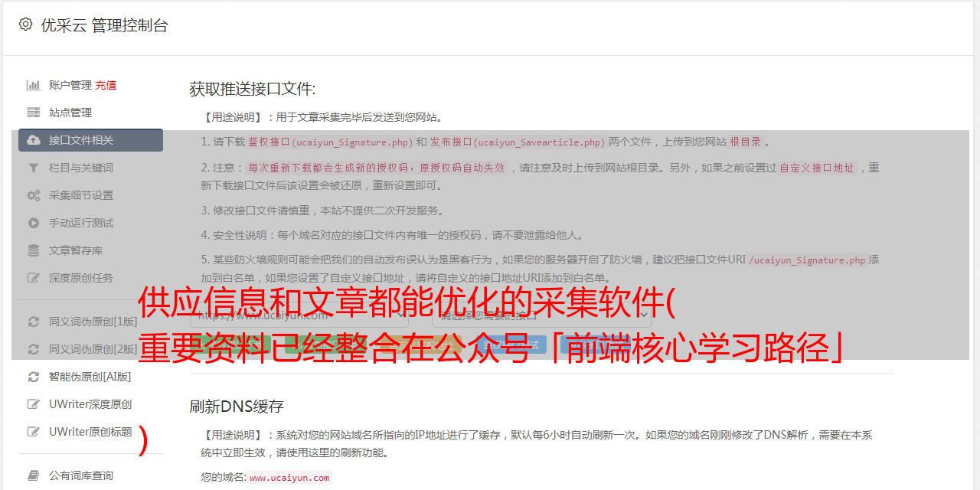
Task: Click the www.ucaiyun.com domain text
Action: (x=289, y=478)
